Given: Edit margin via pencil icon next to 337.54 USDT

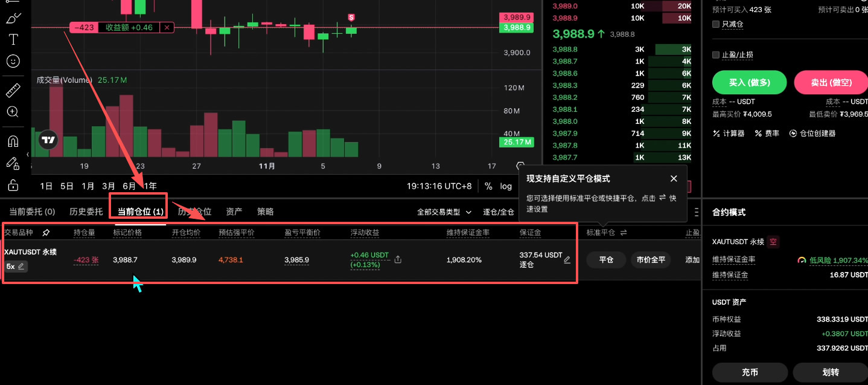Looking at the screenshot, I should pyautogui.click(x=567, y=259).
